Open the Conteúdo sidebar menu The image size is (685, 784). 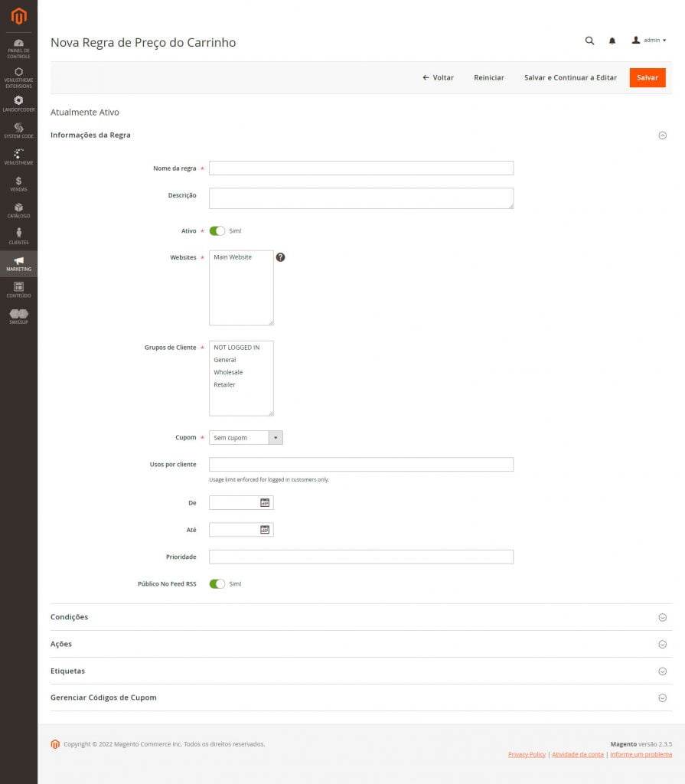click(x=18, y=289)
